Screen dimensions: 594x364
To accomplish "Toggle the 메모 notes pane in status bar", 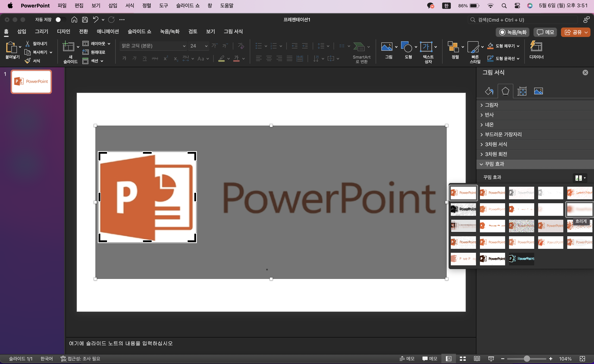I will pyautogui.click(x=407, y=358).
